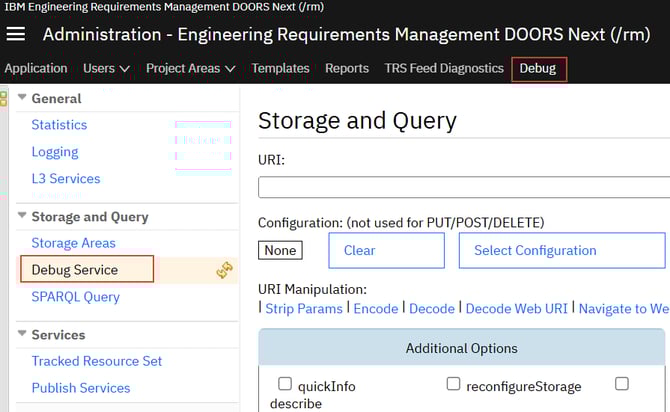Go to the Templates menu item

tap(280, 69)
